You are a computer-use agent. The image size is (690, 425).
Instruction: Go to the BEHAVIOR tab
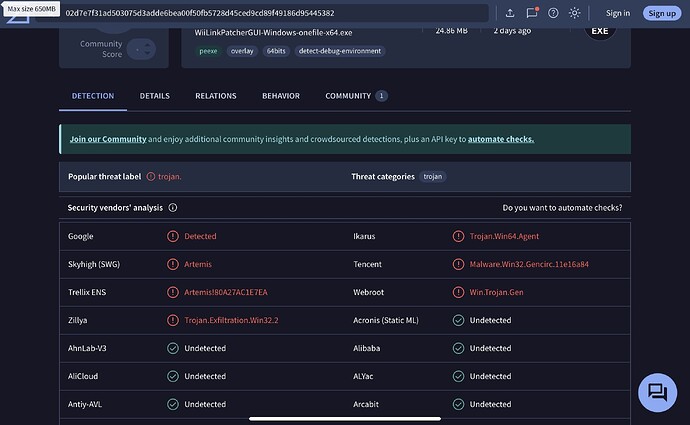281,96
